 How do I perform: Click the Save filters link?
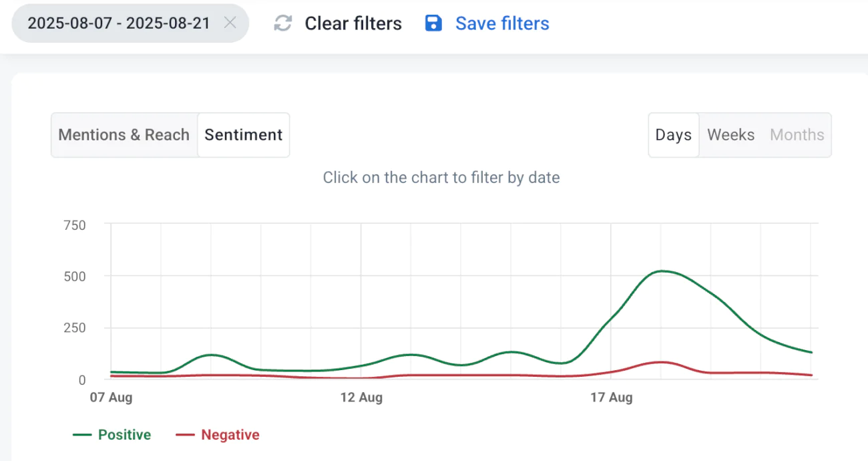pos(502,23)
